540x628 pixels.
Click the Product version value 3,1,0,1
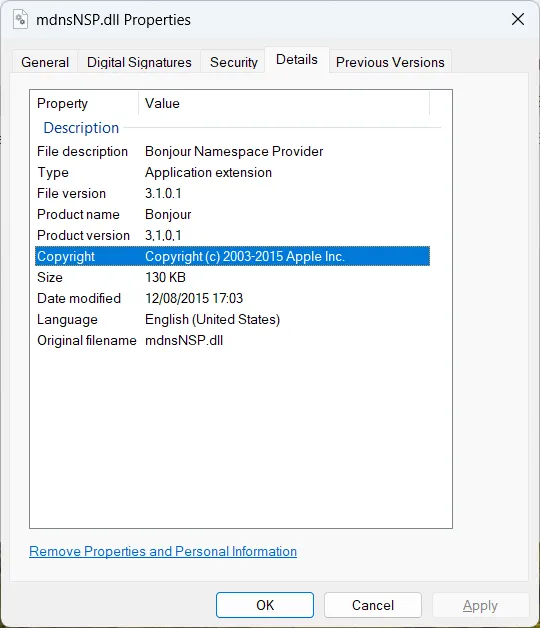point(163,236)
